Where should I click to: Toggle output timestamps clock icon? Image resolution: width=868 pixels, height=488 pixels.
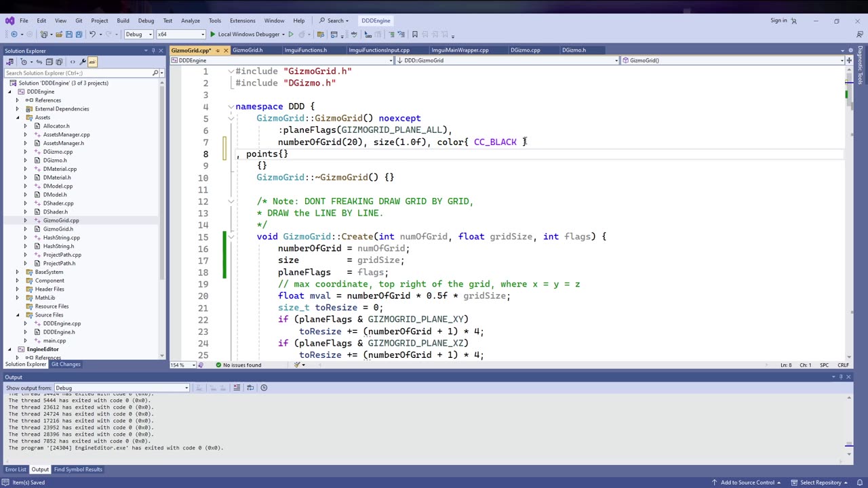(264, 388)
